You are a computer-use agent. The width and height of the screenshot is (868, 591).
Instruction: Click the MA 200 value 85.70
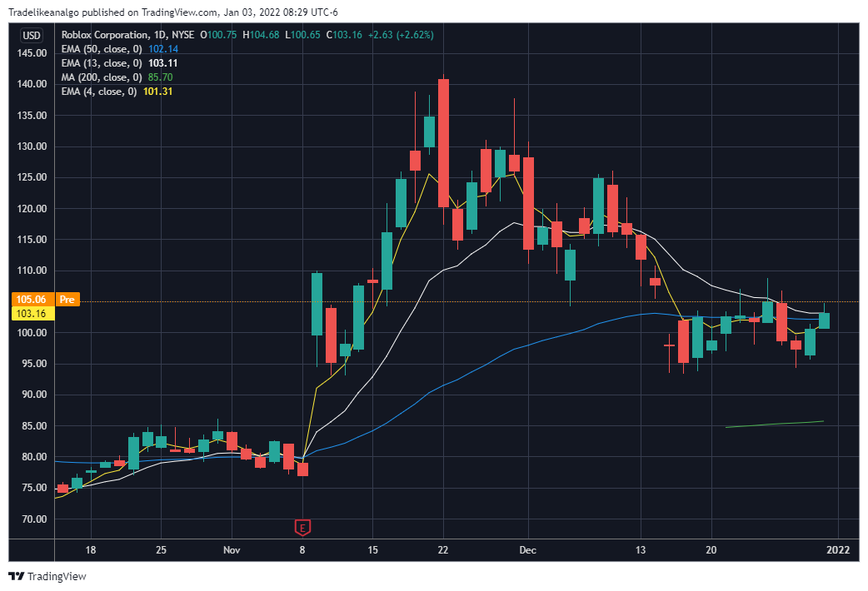[x=160, y=77]
